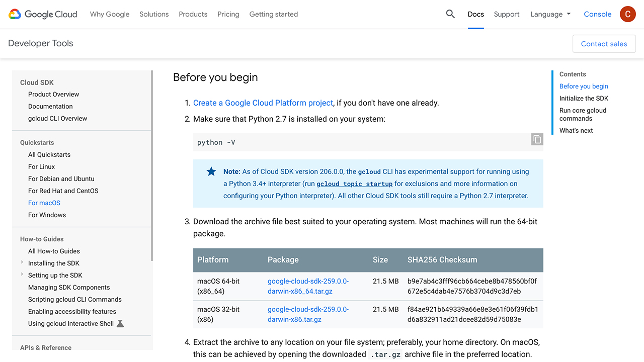The image size is (644, 362).
Task: Jump to Initialize the SDK in Contents
Action: point(584,98)
